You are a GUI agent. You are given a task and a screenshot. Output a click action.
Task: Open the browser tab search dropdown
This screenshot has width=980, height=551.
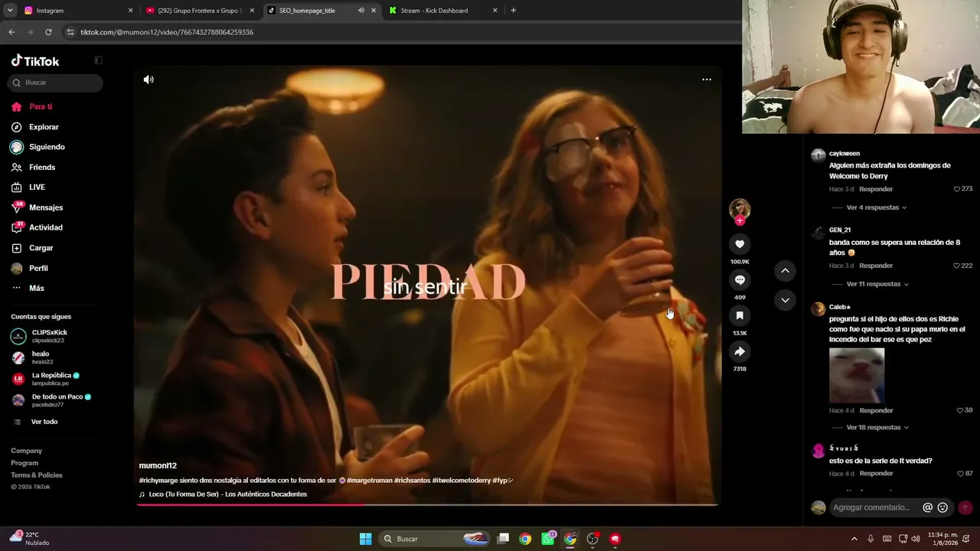[x=10, y=11]
